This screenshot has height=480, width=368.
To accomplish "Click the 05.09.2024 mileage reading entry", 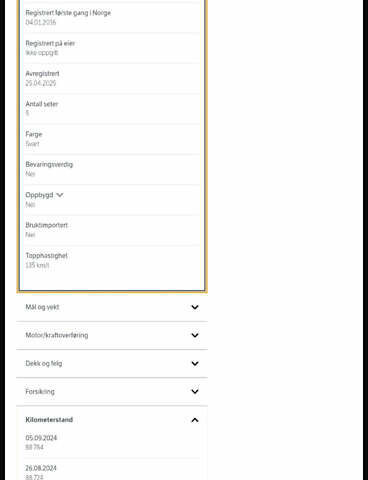I will click(x=112, y=442).
